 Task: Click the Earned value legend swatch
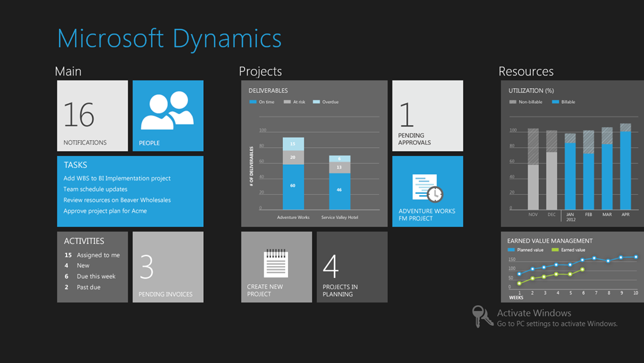[x=555, y=250]
